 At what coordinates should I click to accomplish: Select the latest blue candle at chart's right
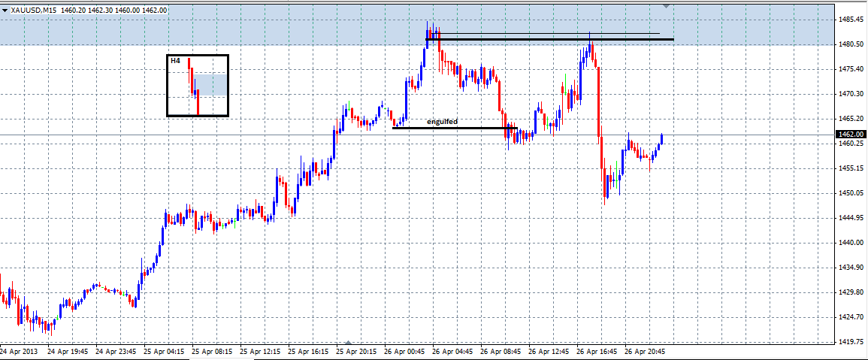click(x=662, y=140)
